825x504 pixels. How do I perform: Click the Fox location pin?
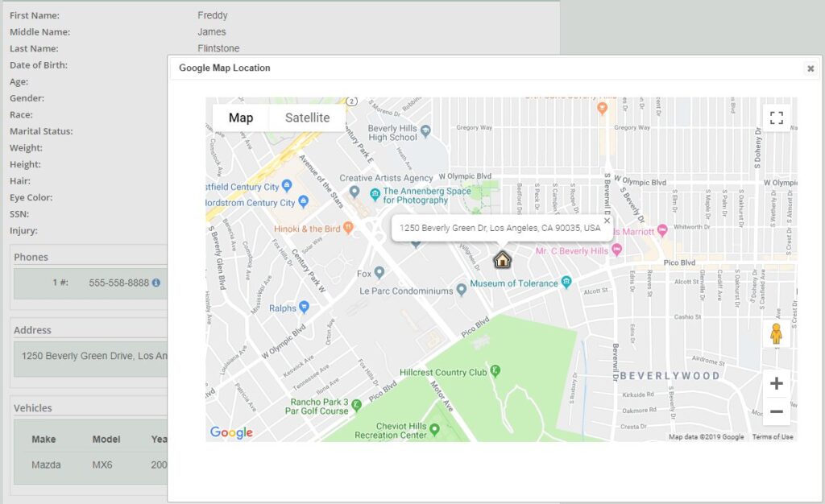point(379,272)
